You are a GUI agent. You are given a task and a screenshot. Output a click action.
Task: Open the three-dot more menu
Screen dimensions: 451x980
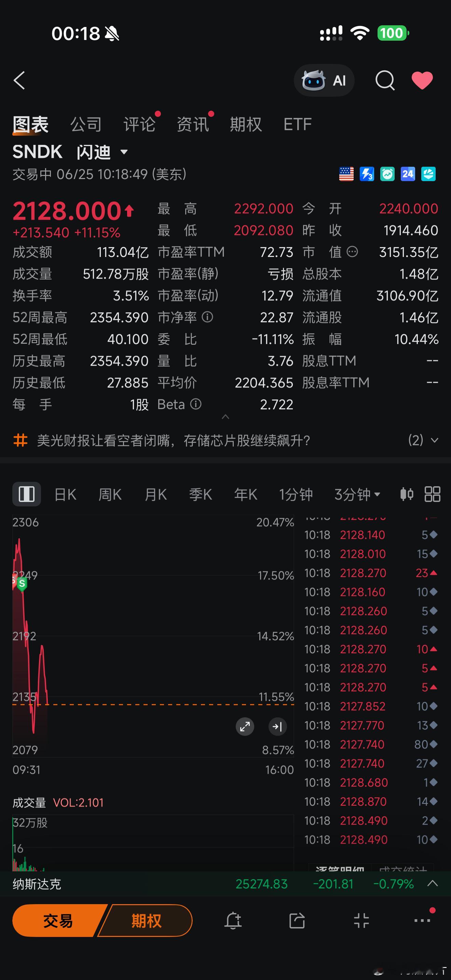[422, 921]
